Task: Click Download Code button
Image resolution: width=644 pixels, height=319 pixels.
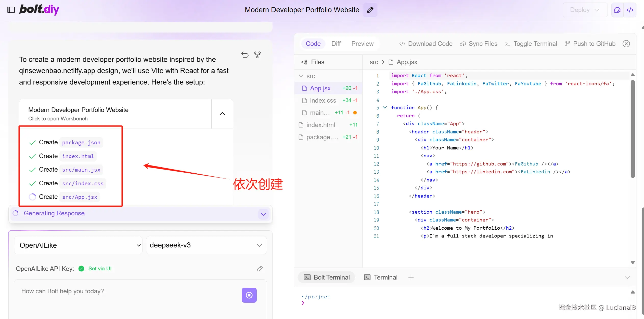Action: [x=426, y=44]
